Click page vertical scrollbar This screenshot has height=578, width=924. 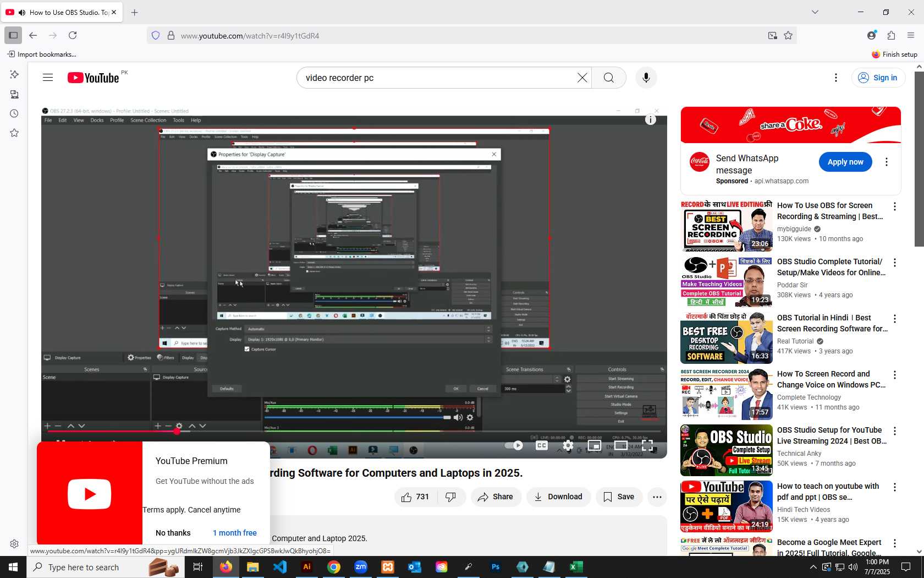pyautogui.click(x=919, y=159)
